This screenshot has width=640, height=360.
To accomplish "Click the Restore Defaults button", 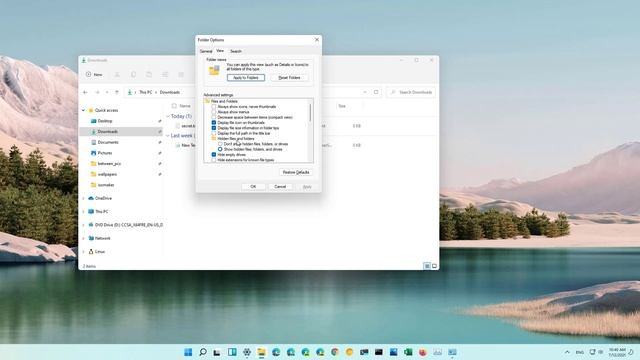I will [x=296, y=172].
